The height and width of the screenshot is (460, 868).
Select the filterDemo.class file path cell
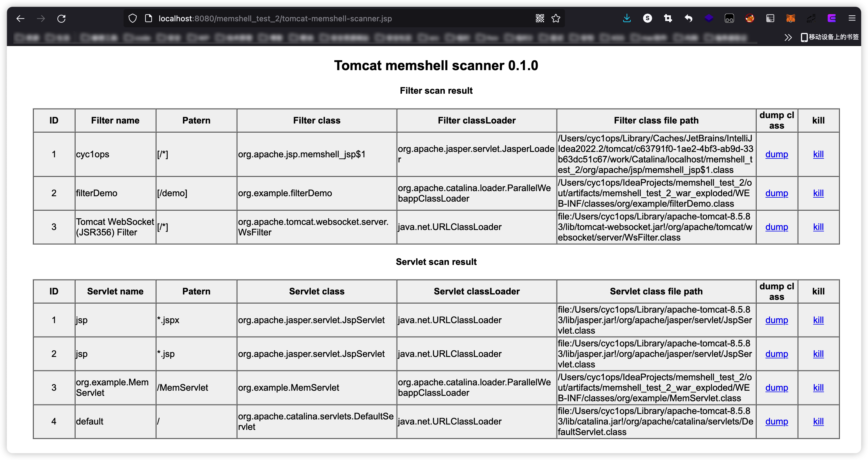coord(656,193)
